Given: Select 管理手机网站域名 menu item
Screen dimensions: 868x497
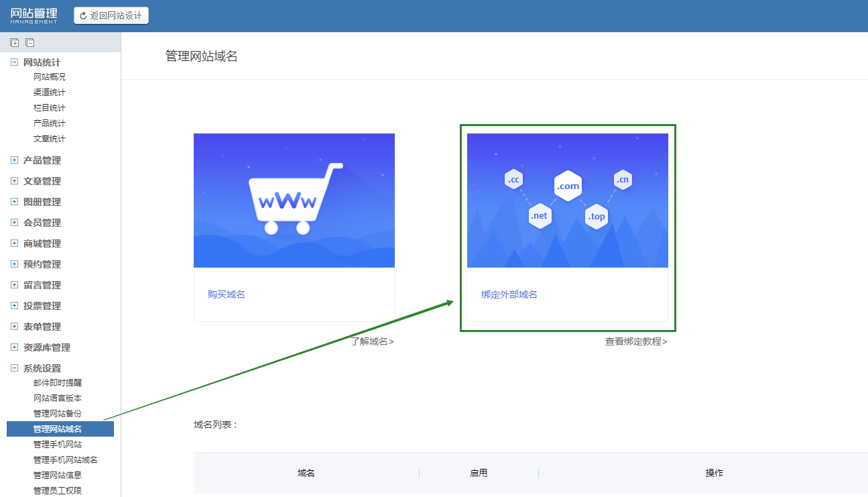Looking at the screenshot, I should 66,460.
